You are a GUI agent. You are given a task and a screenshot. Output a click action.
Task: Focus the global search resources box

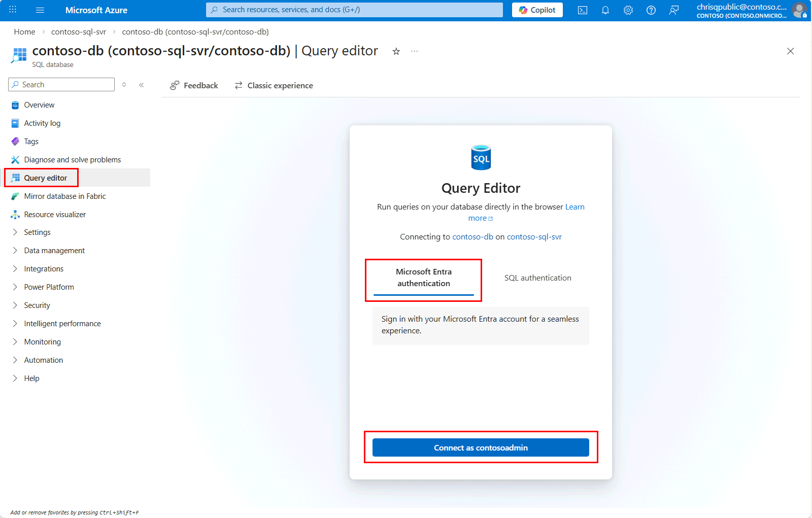pyautogui.click(x=354, y=10)
